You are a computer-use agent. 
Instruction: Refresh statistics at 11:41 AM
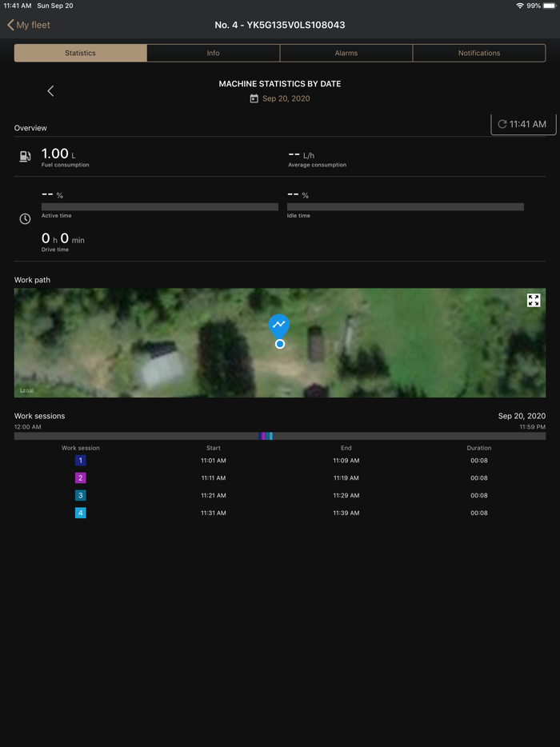point(523,124)
